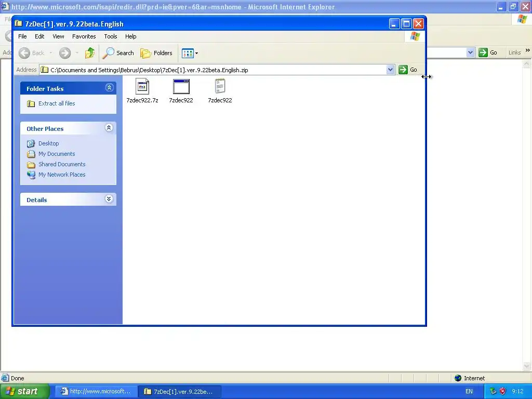Click Internet Explorer title bar icon

pos(5,6)
